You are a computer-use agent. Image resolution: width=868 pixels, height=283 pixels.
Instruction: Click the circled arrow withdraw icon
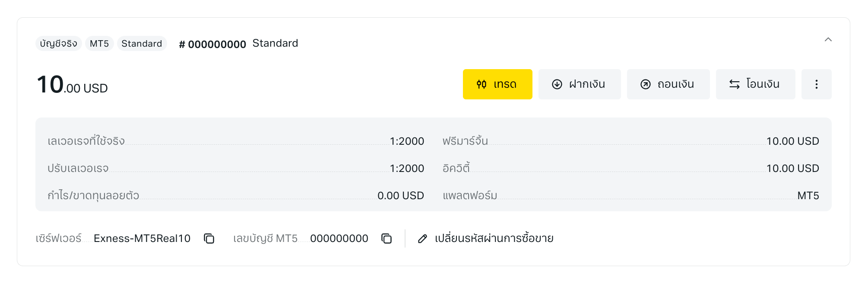click(645, 84)
